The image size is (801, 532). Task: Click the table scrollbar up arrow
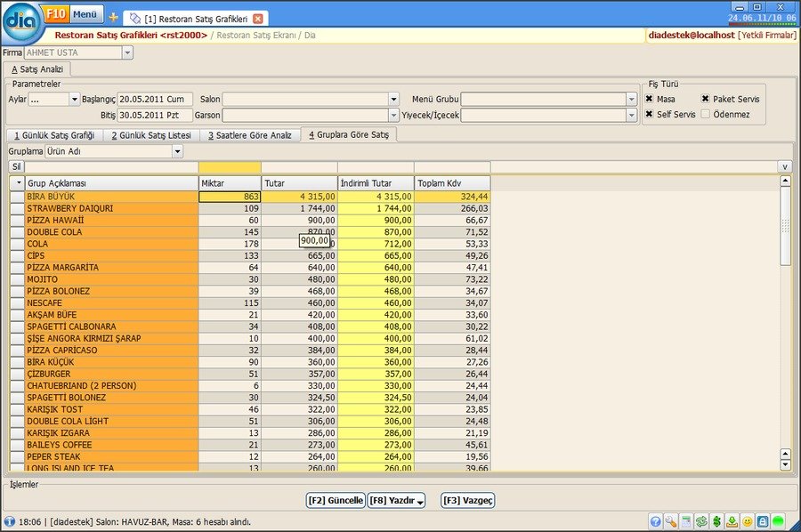coord(786,181)
